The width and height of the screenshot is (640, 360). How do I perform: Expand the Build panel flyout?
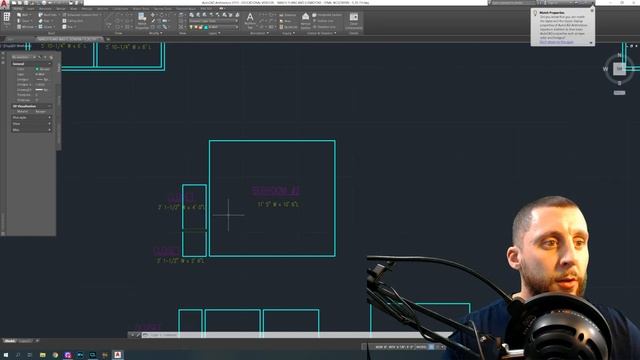click(x=51, y=33)
